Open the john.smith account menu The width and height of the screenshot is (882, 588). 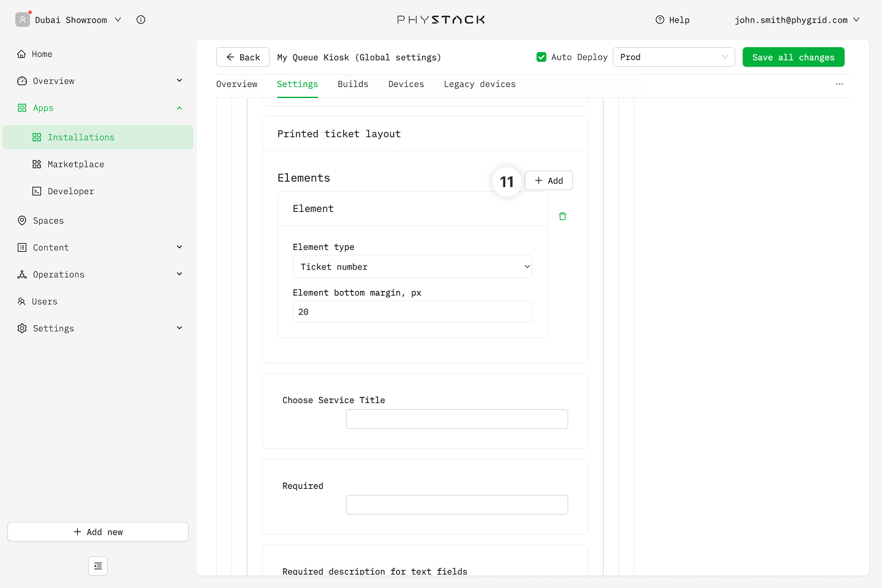coord(796,20)
